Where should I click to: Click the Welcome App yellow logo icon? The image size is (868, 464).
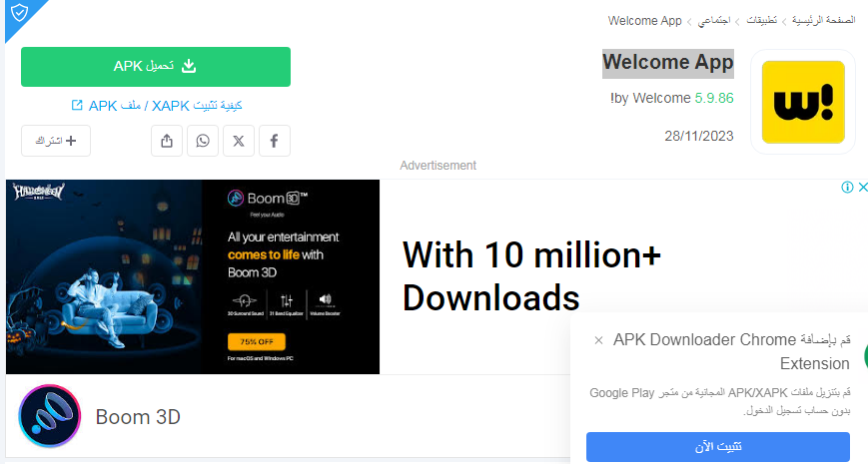pyautogui.click(x=803, y=102)
